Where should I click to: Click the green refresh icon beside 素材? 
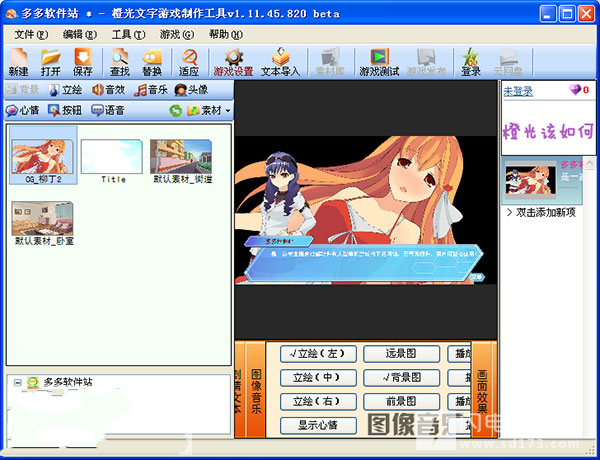click(x=176, y=111)
